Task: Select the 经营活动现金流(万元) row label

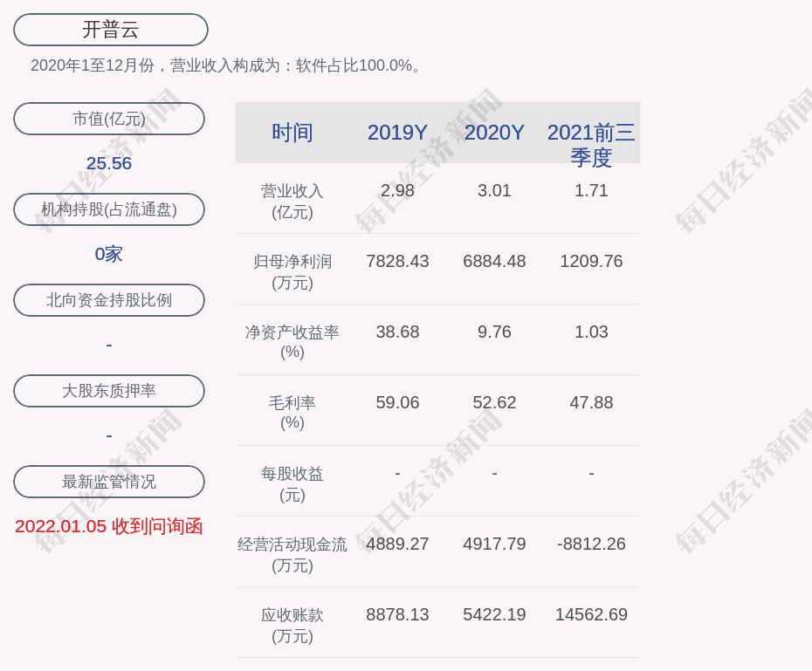Action: (292, 555)
